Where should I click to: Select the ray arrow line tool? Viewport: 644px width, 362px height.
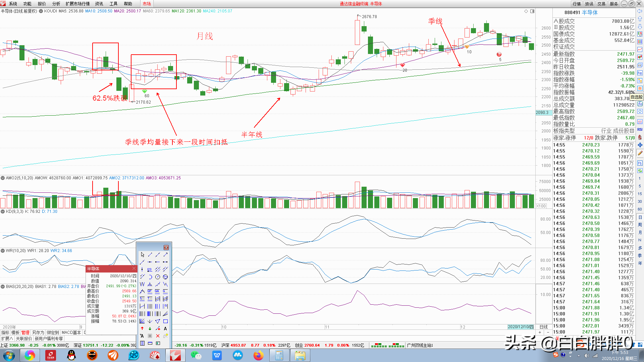165,255
